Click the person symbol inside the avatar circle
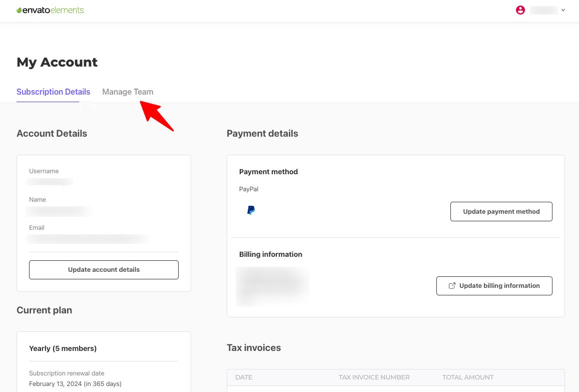This screenshot has width=579, height=392. click(x=520, y=10)
